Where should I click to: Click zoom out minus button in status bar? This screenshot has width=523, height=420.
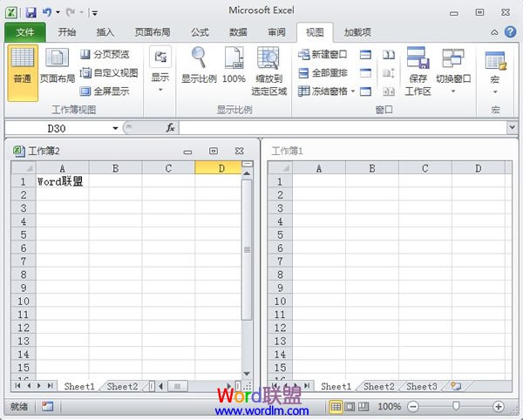pos(413,407)
